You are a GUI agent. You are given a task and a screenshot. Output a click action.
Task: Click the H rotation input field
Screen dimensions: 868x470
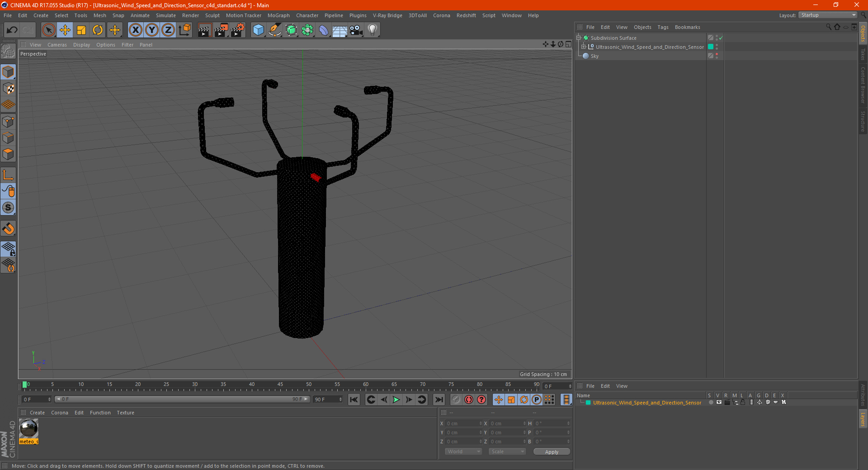point(552,423)
